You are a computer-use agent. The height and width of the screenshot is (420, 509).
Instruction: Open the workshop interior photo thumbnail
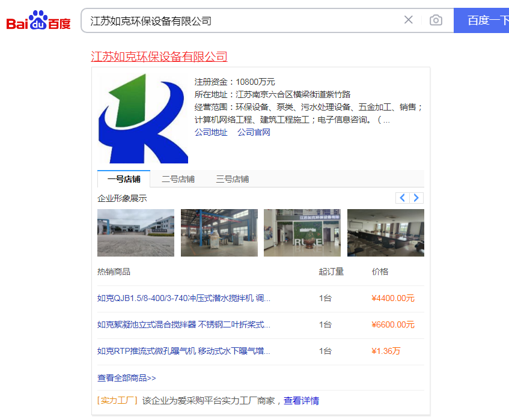pos(219,233)
